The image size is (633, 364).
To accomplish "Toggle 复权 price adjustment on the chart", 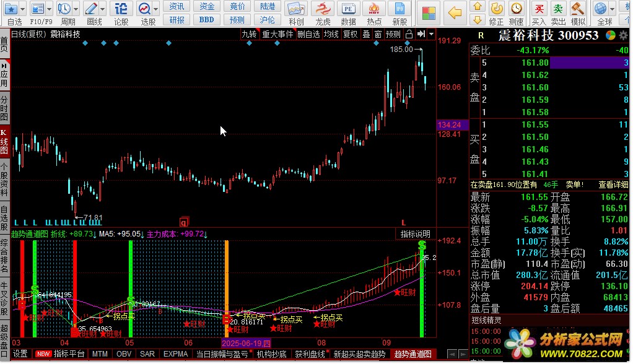I will point(350,34).
